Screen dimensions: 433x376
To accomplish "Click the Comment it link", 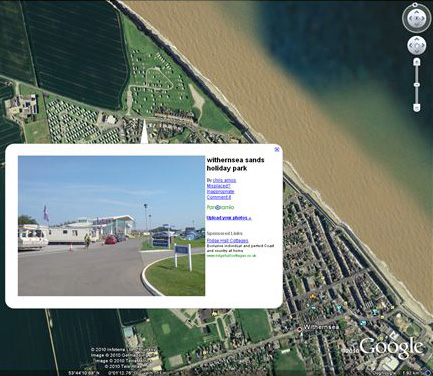I will (219, 197).
